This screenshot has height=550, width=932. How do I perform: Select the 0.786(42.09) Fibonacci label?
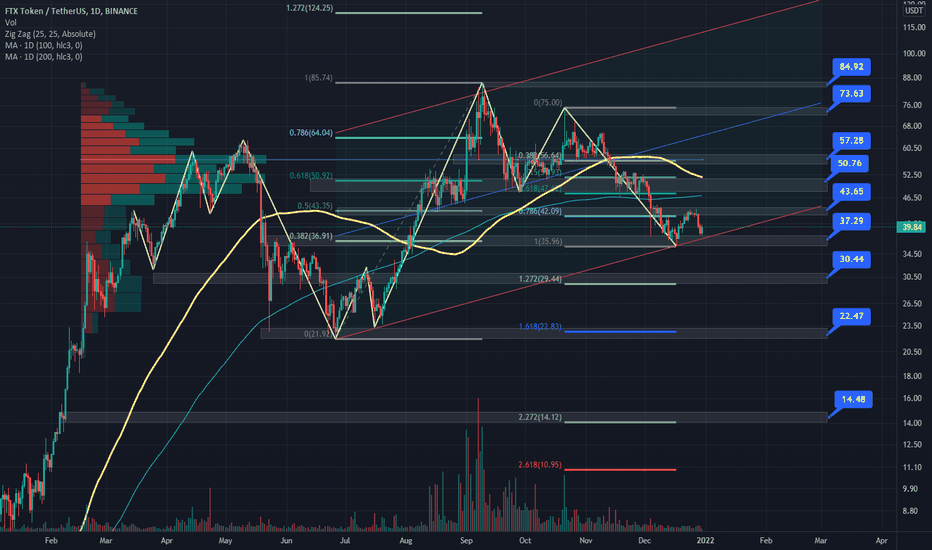540,211
